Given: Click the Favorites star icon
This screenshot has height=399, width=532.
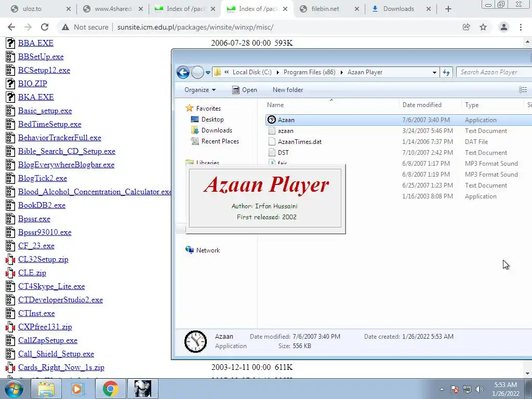Looking at the screenshot, I should coord(189,108).
